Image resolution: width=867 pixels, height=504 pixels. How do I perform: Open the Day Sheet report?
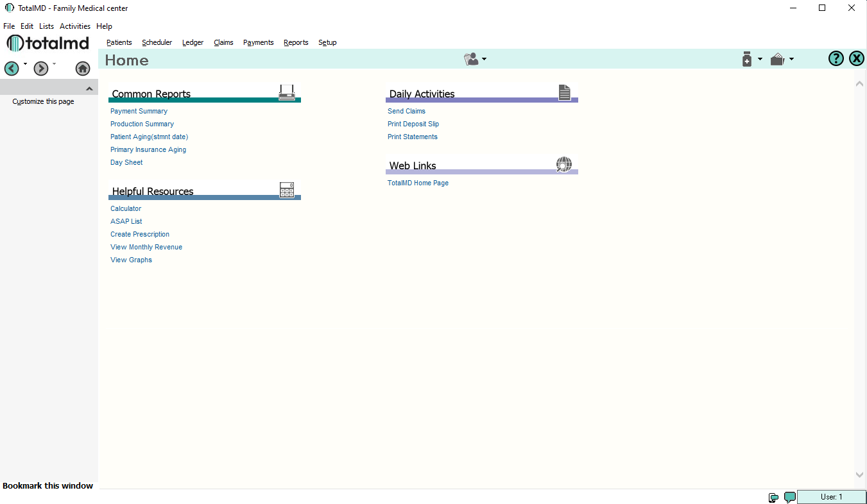click(126, 162)
